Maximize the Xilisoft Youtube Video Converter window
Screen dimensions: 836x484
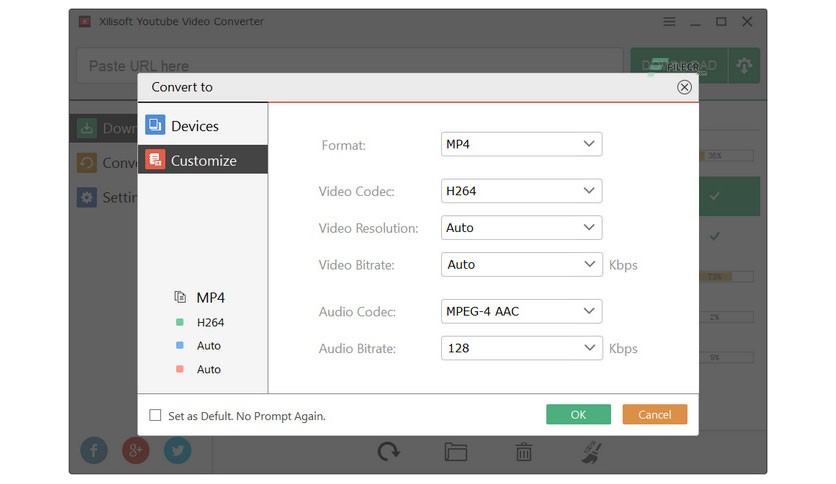[721, 22]
